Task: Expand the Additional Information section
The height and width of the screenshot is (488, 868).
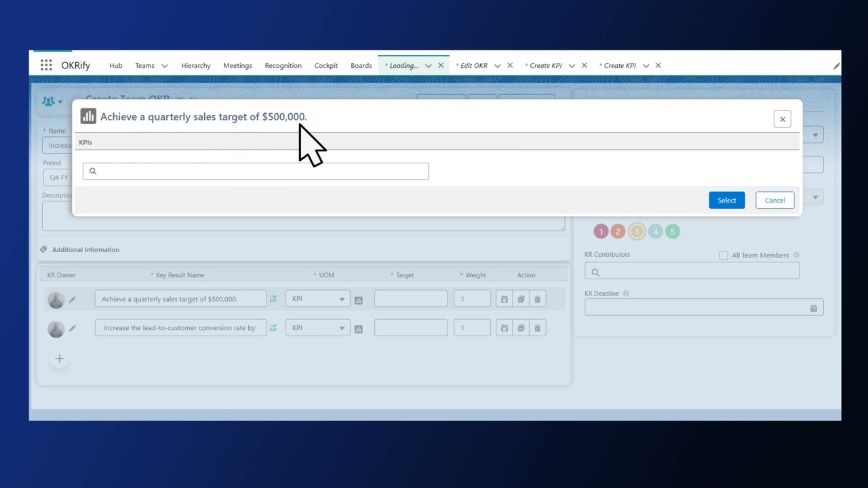Action: point(85,249)
